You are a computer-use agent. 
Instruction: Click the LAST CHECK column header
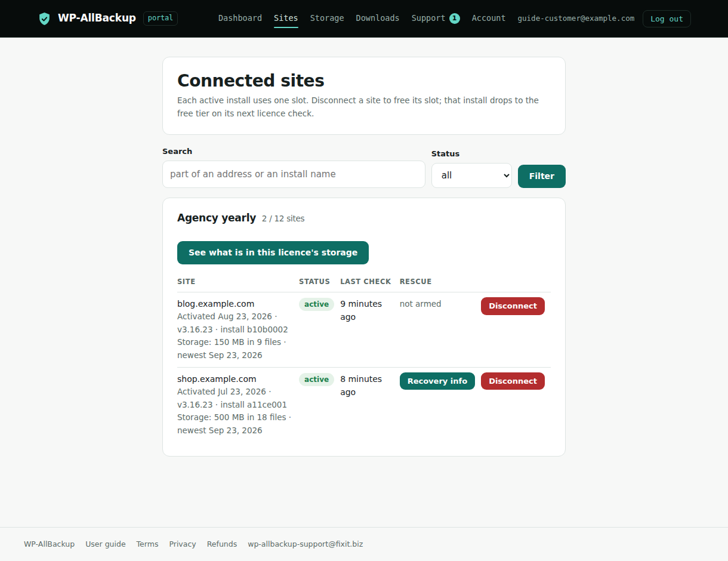coord(366,282)
